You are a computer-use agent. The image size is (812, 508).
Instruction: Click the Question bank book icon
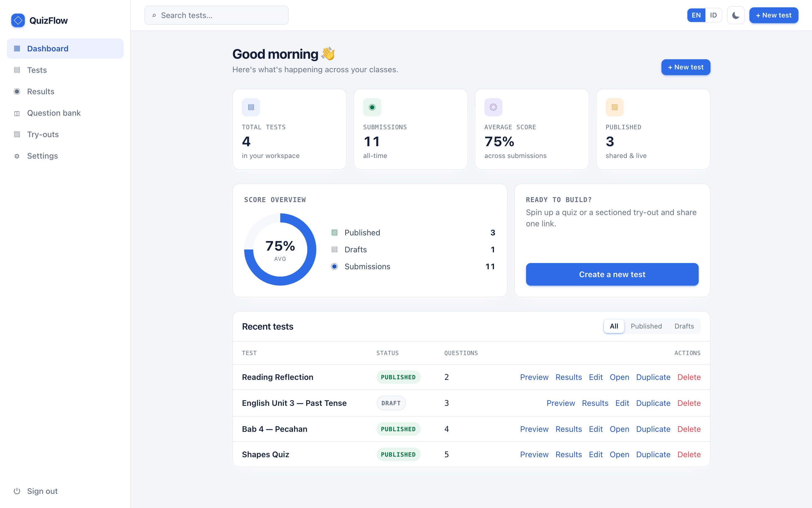point(17,113)
